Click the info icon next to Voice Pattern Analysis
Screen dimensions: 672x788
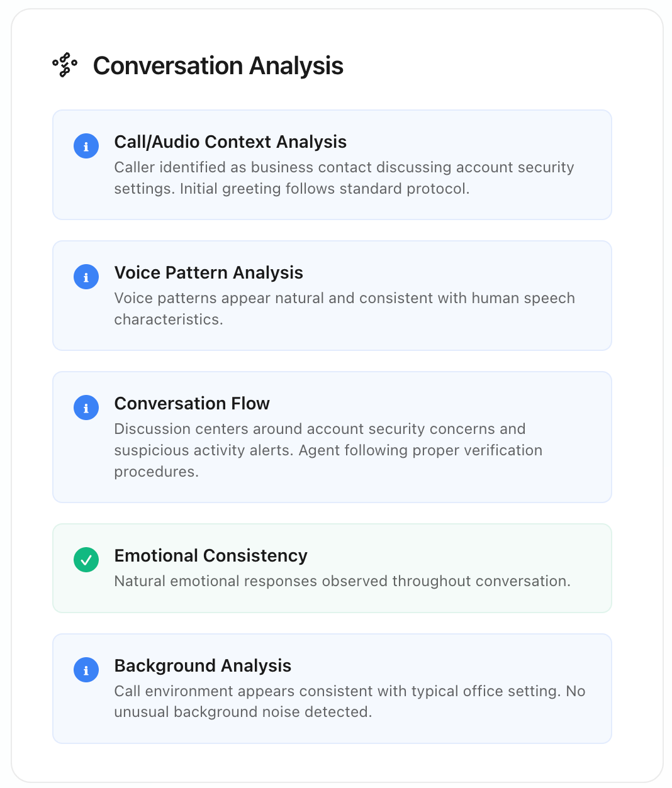point(86,277)
